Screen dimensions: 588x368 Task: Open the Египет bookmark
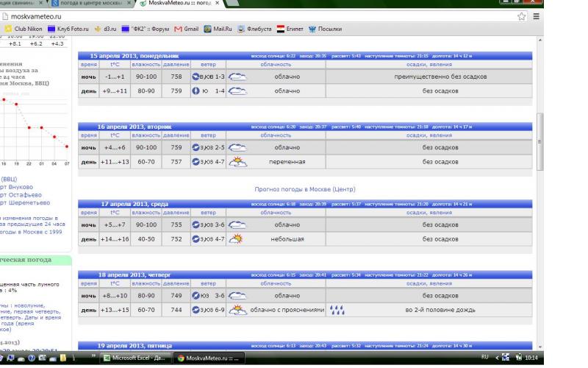(x=290, y=29)
